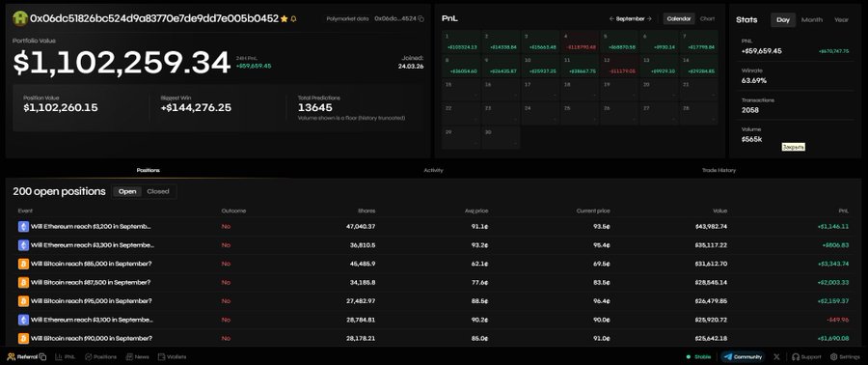Copy the Polymarket address 0x06dc...4524

click(421, 19)
